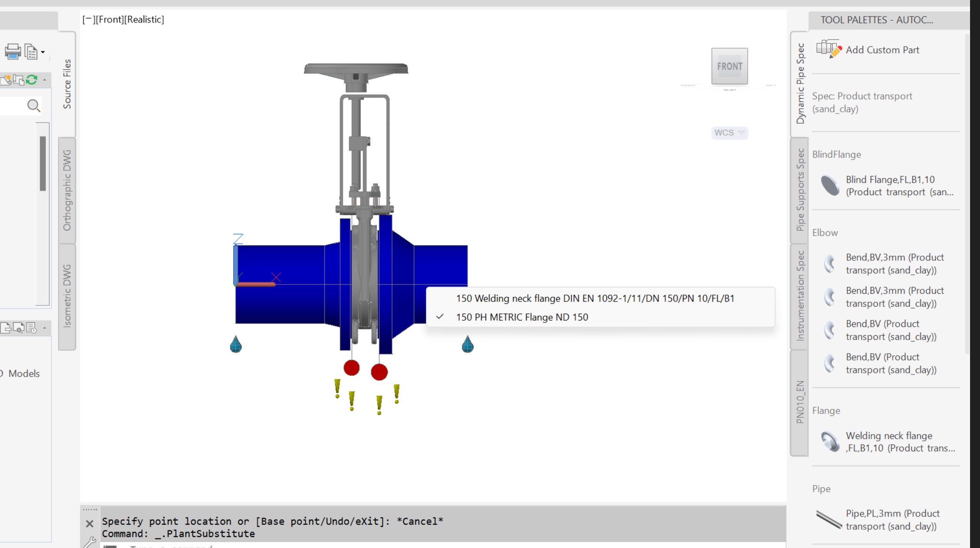
Task: Select checked 150 PH METRIC Flange option
Action: pyautogui.click(x=522, y=317)
